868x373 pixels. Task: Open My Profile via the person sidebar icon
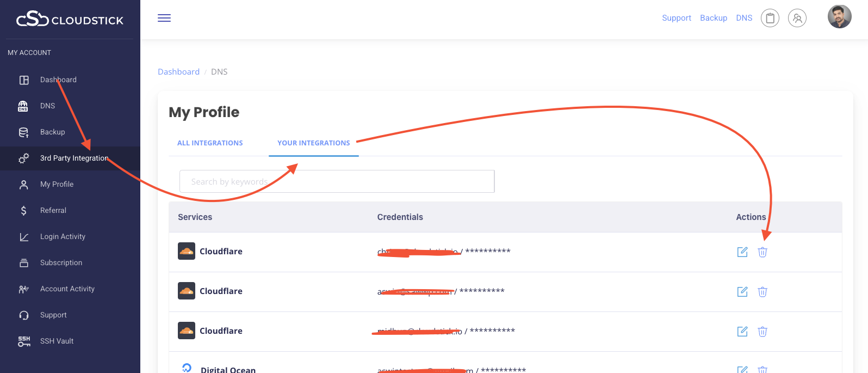[x=23, y=184]
